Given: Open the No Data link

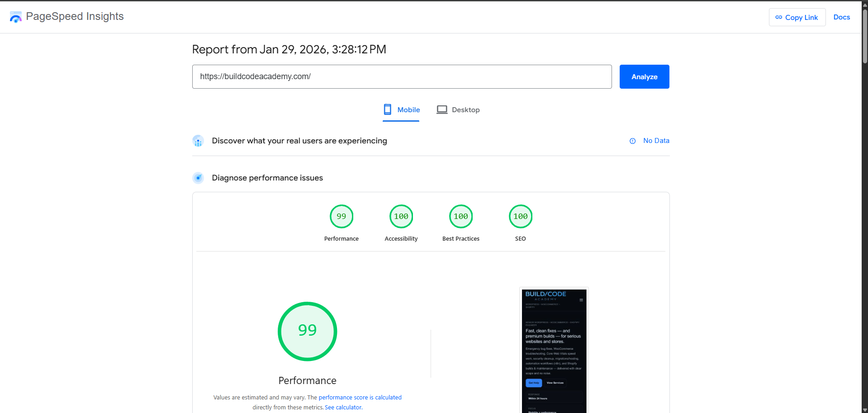Looking at the screenshot, I should [x=656, y=141].
